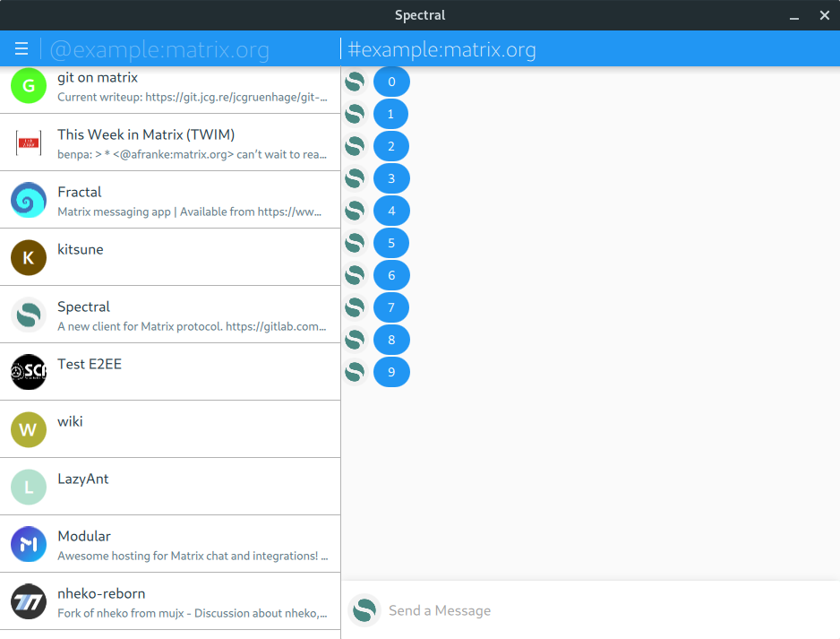Image resolution: width=840 pixels, height=639 pixels.
Task: Click the green G avatar for git on matrix
Action: tap(29, 85)
